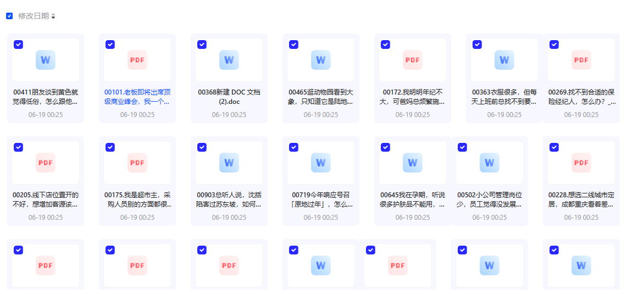This screenshot has width=644, height=294.
Task: Click the Word icon of file 00903
Action: click(229, 163)
